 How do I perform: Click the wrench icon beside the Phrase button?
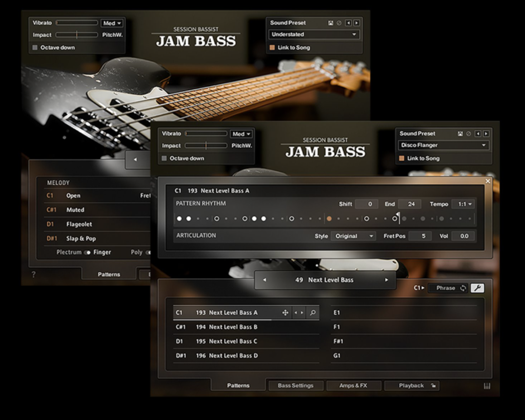(x=477, y=288)
